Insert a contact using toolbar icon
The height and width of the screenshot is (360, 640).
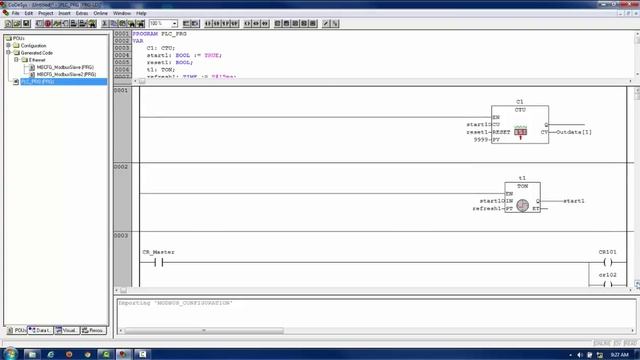[208, 24]
